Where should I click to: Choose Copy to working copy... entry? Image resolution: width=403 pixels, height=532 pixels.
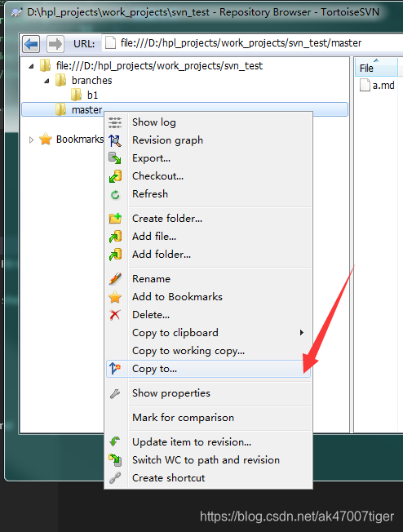tap(208, 351)
